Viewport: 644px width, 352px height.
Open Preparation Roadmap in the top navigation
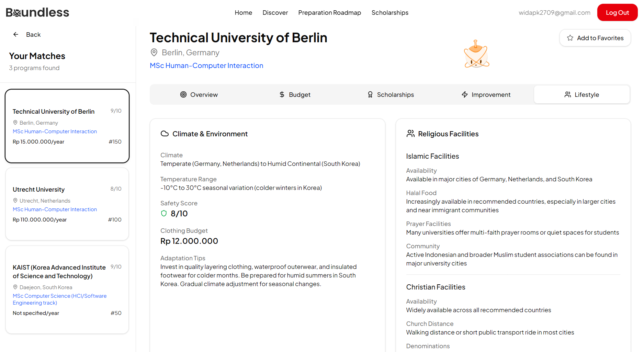coord(329,13)
